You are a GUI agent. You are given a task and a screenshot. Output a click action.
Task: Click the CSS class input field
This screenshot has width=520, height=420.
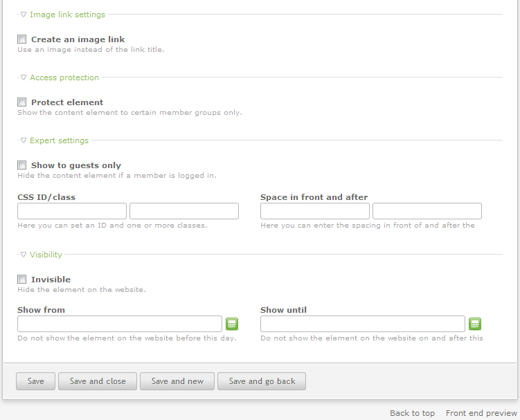tap(184, 211)
